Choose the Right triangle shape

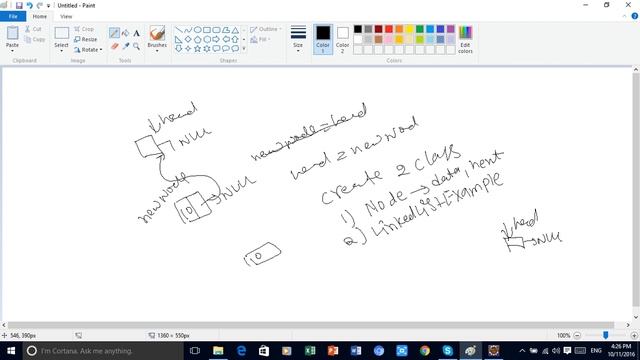click(x=179, y=40)
